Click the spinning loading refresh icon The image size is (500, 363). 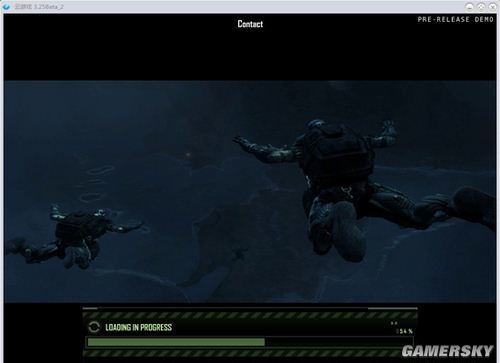click(x=94, y=327)
